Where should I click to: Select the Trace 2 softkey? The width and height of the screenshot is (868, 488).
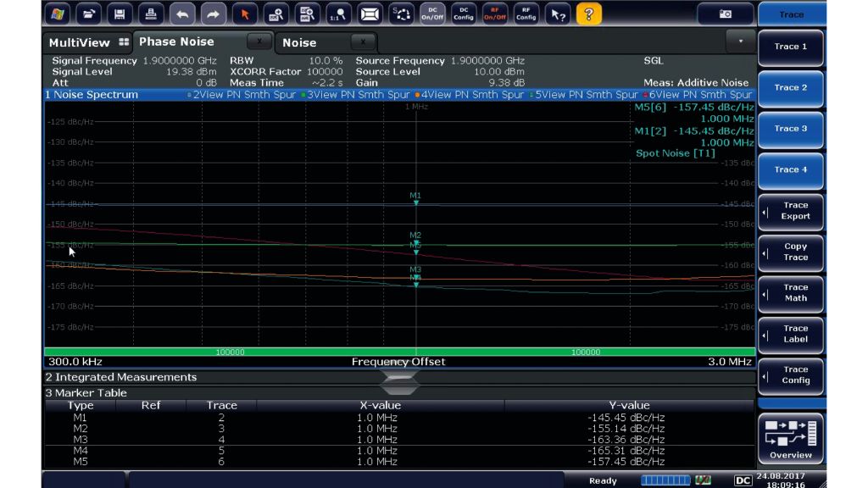pos(791,88)
